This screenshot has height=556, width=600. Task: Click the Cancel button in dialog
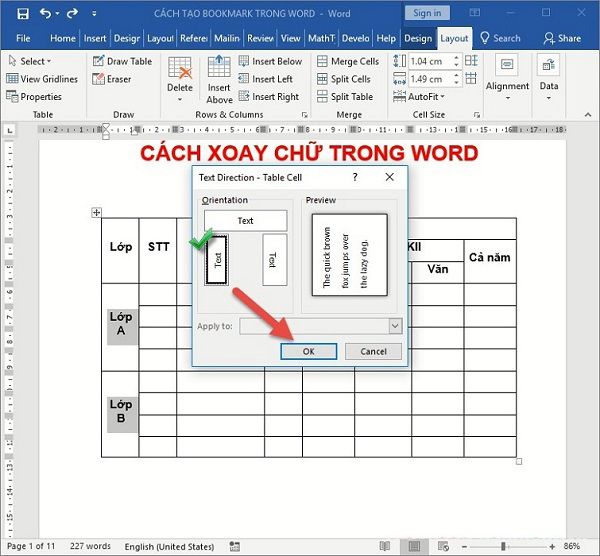click(x=373, y=352)
